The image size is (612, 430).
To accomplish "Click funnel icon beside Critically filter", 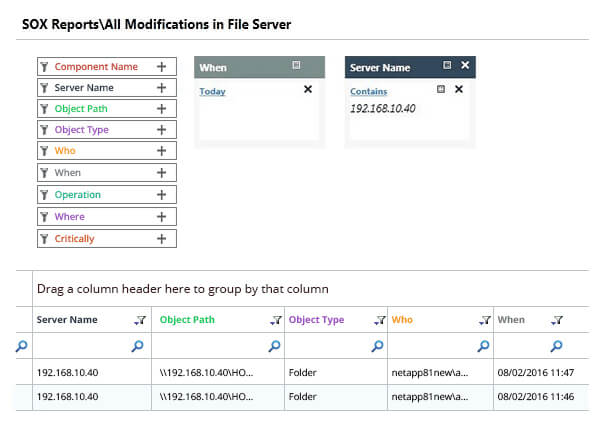I will click(x=44, y=239).
